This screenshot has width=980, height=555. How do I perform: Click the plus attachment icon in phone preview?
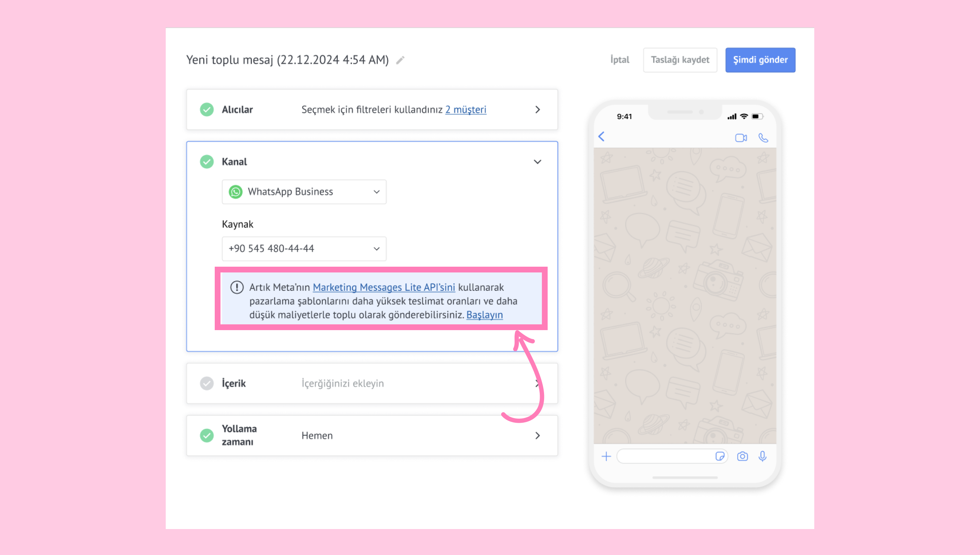(x=606, y=456)
